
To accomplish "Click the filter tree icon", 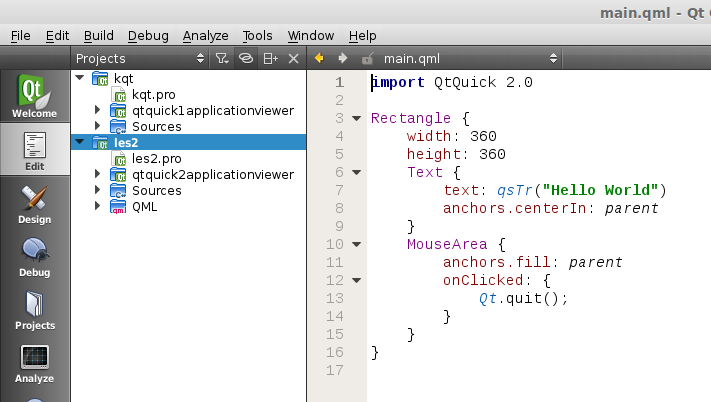I will [222, 59].
